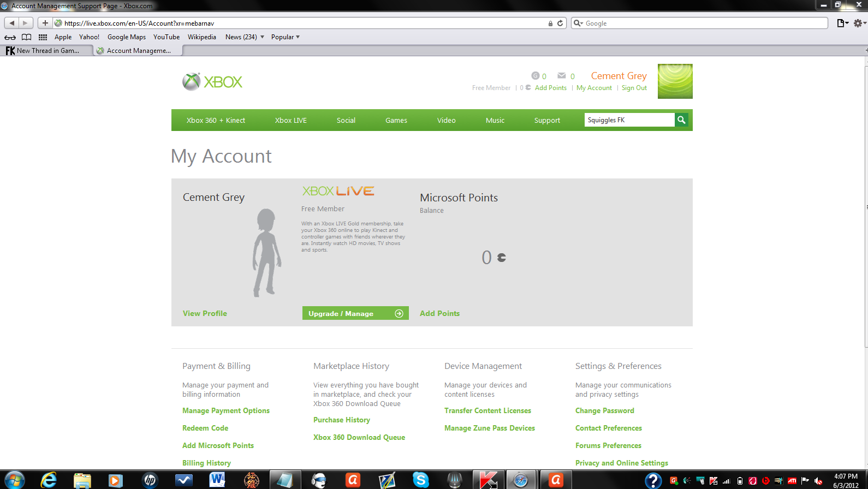The height and width of the screenshot is (489, 868).
Task: Sign Out of the Xbox account
Action: (634, 88)
